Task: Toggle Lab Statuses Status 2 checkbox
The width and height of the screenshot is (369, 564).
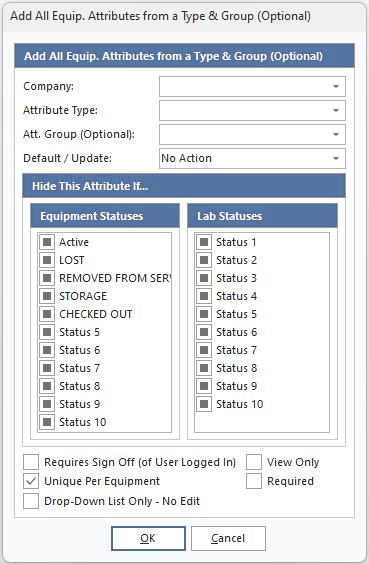Action: click(x=204, y=260)
